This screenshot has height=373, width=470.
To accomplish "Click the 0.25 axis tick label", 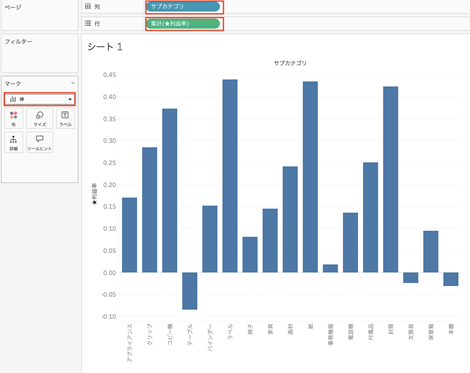I will [x=109, y=163].
